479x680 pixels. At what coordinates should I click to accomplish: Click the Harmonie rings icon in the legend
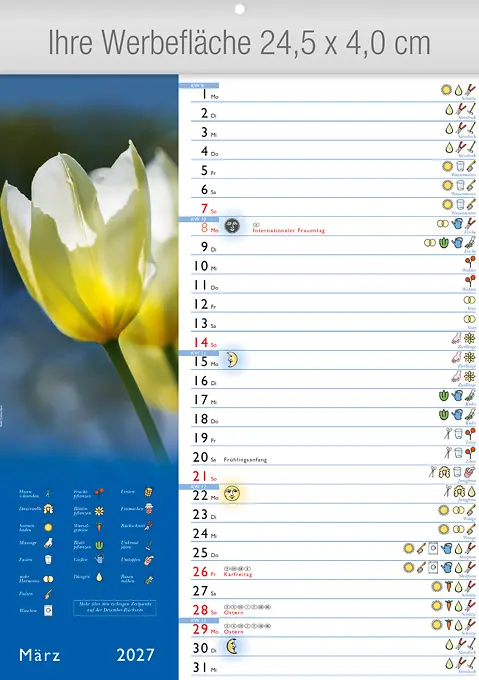pos(48,579)
